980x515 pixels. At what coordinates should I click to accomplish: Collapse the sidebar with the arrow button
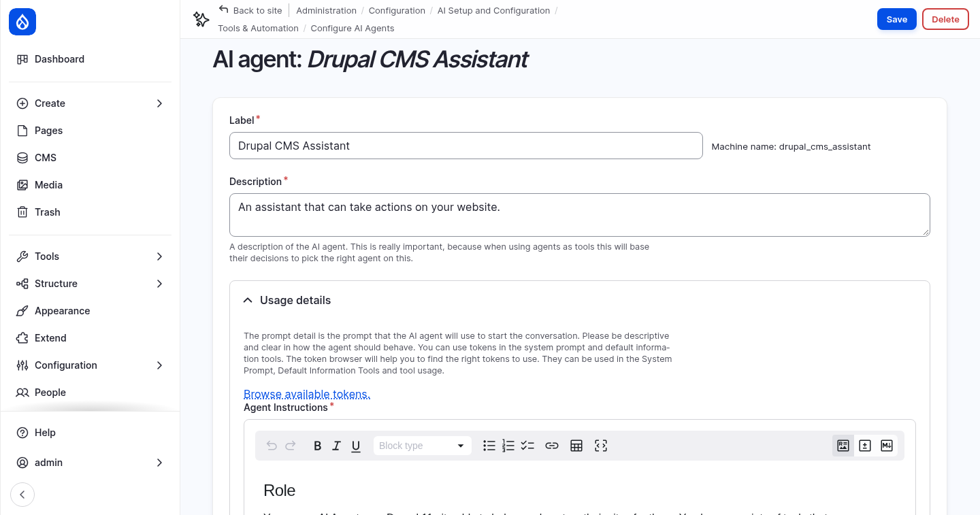[x=22, y=495]
